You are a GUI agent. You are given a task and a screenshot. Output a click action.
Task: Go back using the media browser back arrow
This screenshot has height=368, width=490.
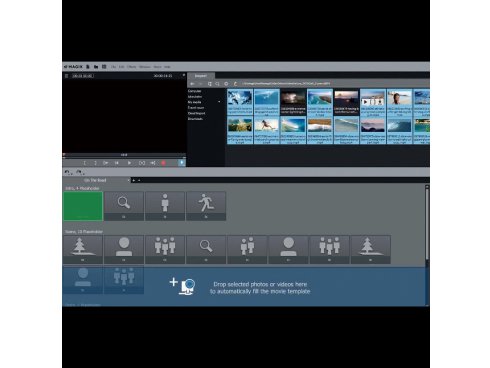pyautogui.click(x=192, y=84)
